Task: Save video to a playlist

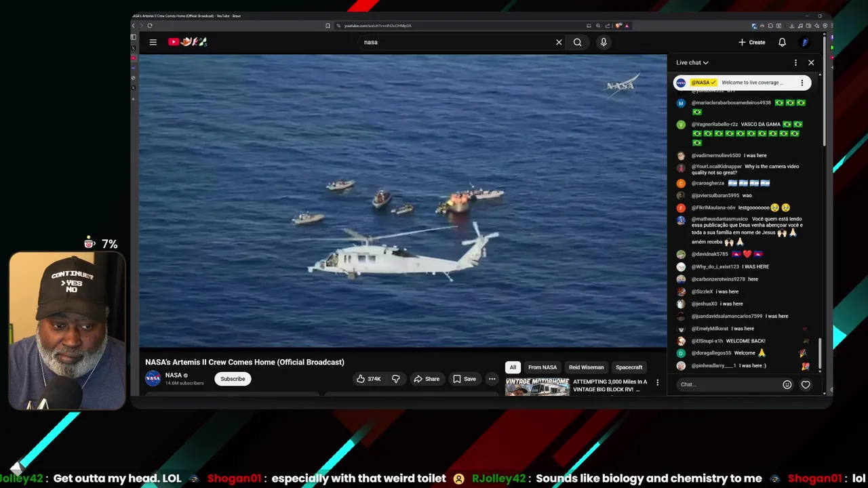Action: click(x=465, y=379)
